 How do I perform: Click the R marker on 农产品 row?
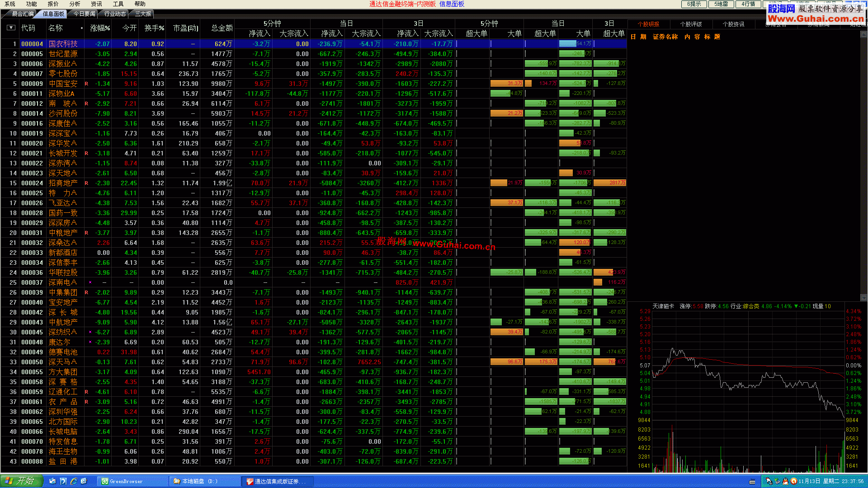tap(86, 402)
